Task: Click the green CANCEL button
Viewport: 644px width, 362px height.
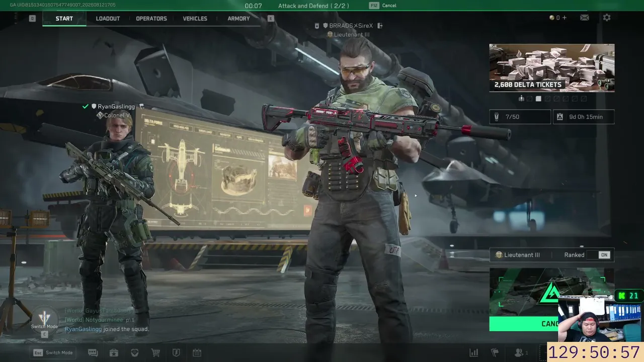Action: [524, 324]
